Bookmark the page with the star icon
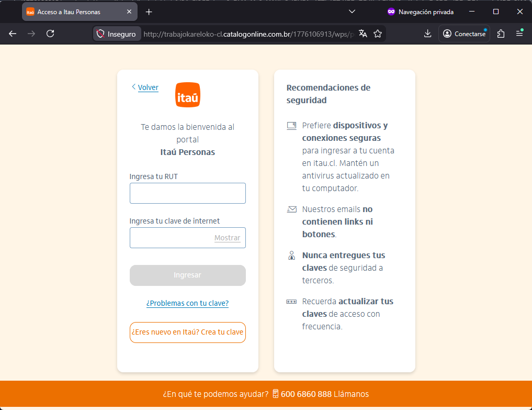Screen dimensions: 532x410 click(x=378, y=34)
